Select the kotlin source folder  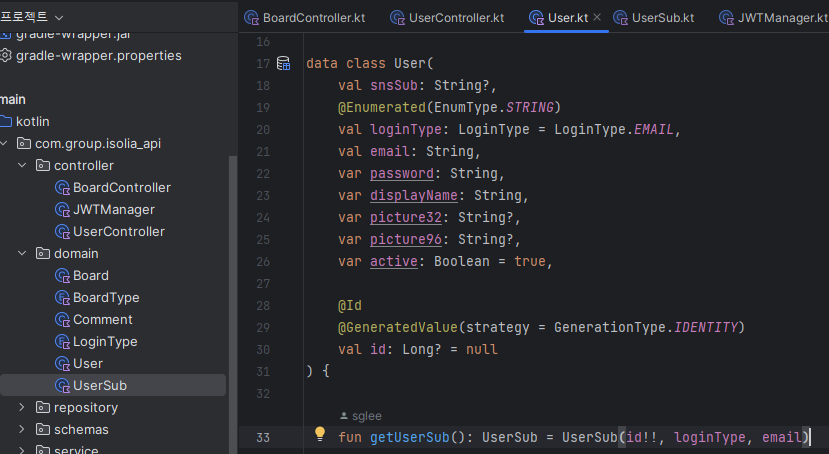[x=32, y=122]
